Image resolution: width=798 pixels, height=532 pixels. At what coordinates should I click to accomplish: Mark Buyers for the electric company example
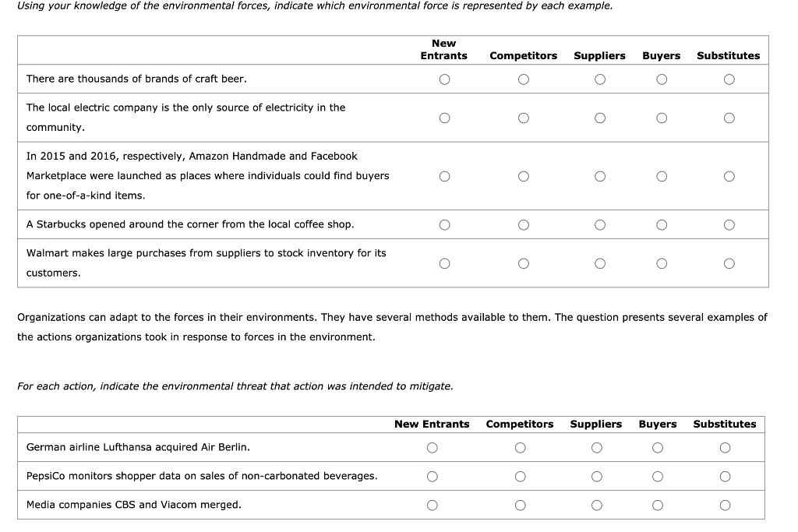point(661,118)
